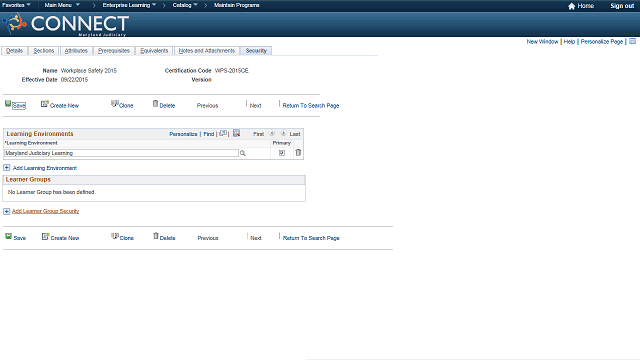The height and width of the screenshot is (360, 640).
Task: Expand the Enterprise Learning breadcrumb menu
Action: [x=129, y=5]
